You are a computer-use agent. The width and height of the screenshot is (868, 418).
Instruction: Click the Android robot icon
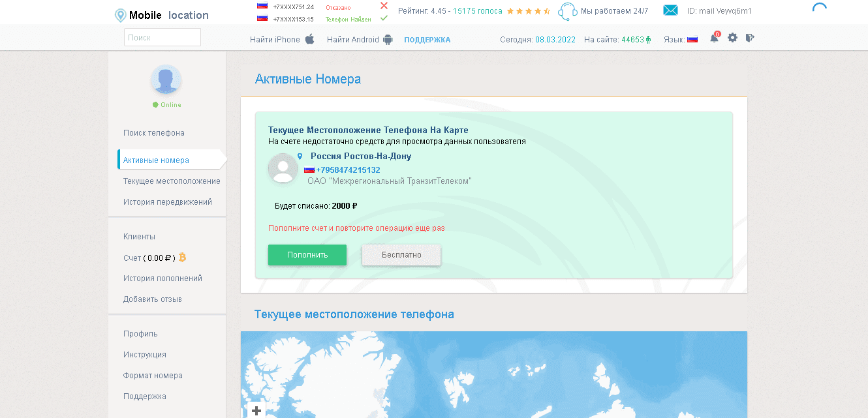point(388,39)
